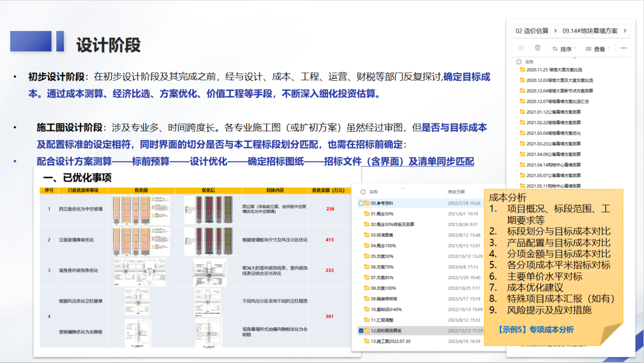Open folder 2021.04.14购物中心幕墙测算
This screenshot has height=363, width=644.
550,164
